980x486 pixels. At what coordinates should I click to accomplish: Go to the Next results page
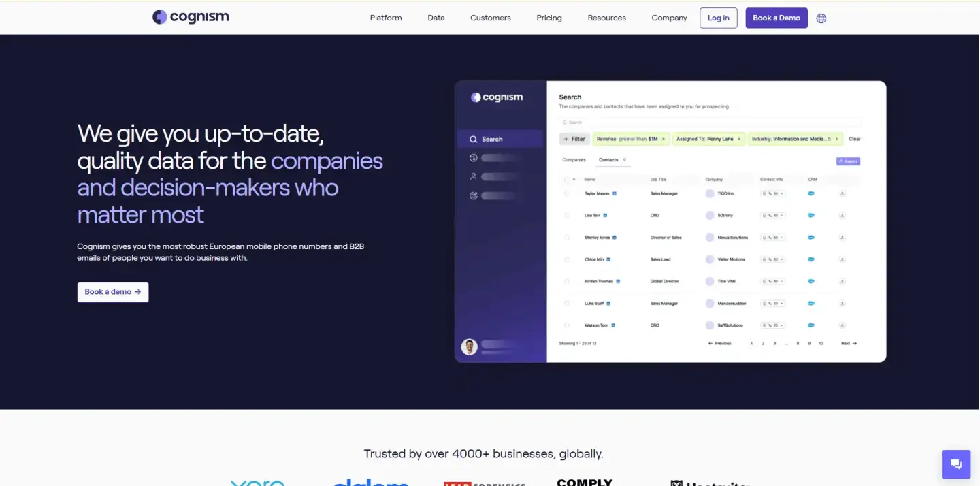849,343
